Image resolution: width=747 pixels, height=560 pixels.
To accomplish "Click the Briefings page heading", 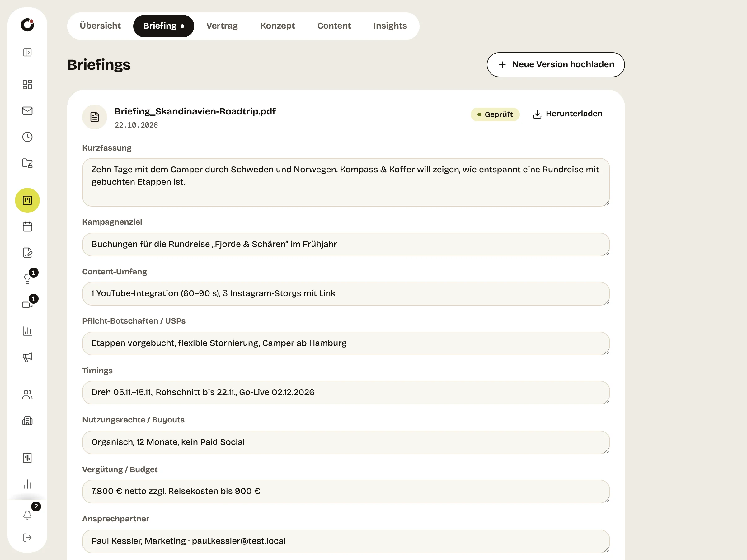I will [x=99, y=65].
